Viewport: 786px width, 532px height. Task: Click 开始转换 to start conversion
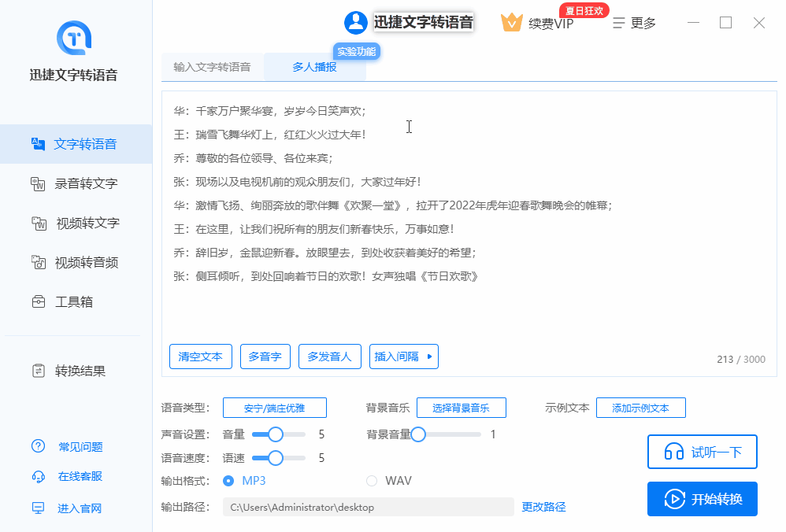[703, 499]
